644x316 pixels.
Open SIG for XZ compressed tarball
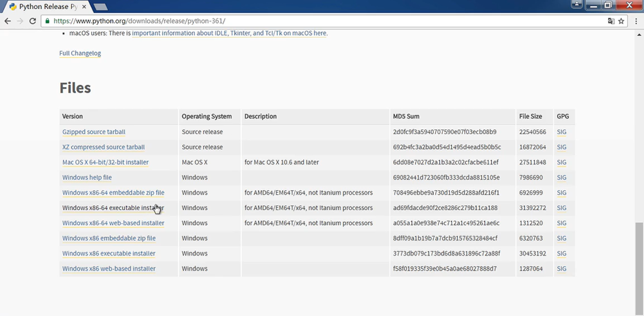click(562, 147)
